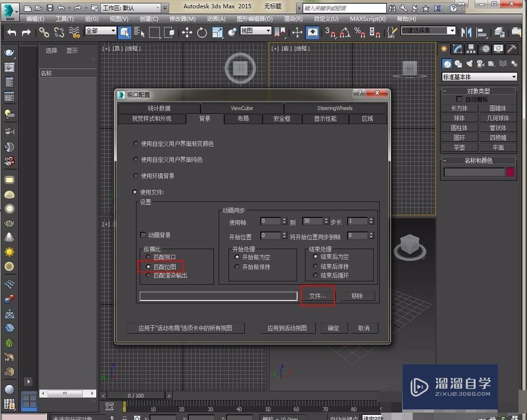
Task: Switch to the ViewCube tab
Action: [x=242, y=108]
